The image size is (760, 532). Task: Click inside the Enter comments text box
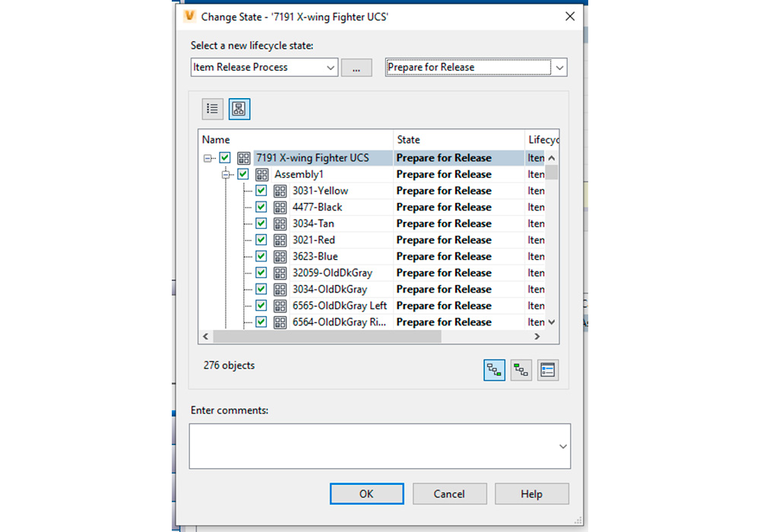coord(380,446)
